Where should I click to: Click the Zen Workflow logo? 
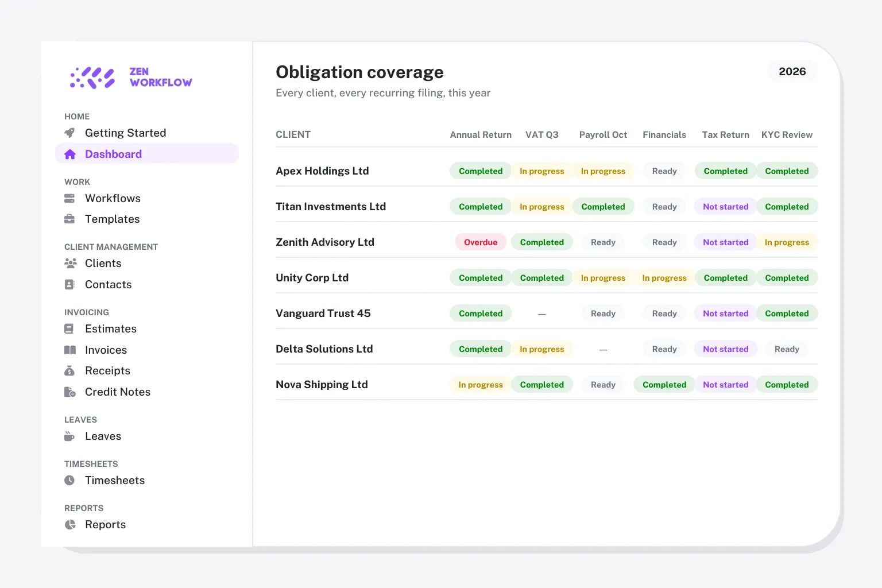(x=131, y=78)
